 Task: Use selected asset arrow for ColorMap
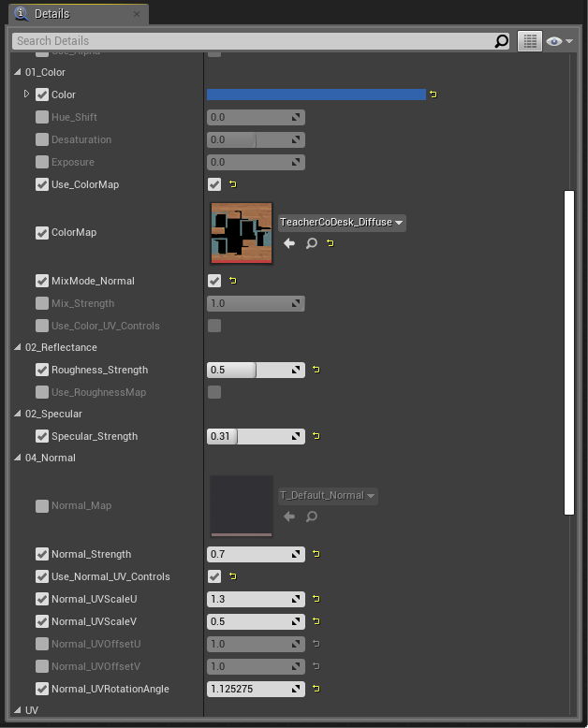[289, 242]
